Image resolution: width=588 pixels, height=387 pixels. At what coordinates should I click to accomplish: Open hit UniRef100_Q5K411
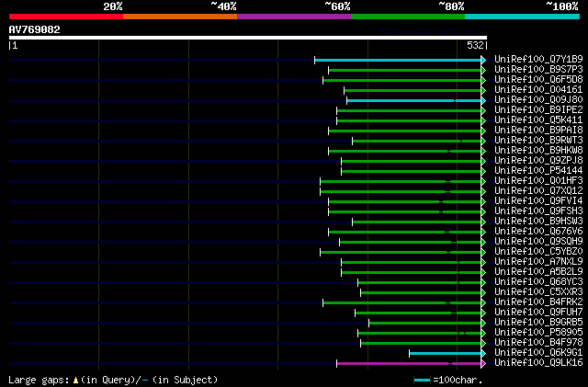(538, 120)
